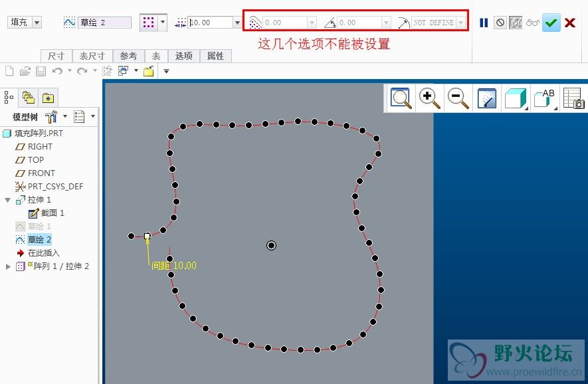
Task: Select the TOP datum plane
Action: (30, 160)
